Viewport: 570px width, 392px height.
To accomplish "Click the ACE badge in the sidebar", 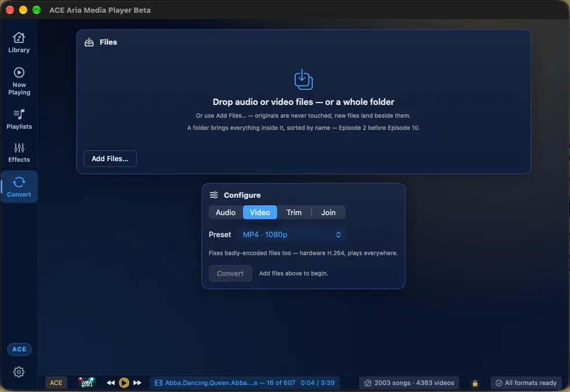I will coord(19,349).
